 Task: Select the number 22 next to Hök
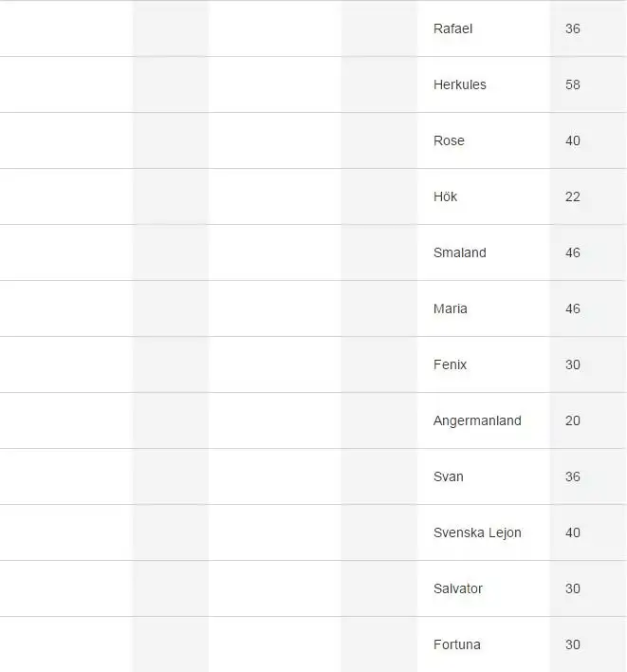click(572, 196)
